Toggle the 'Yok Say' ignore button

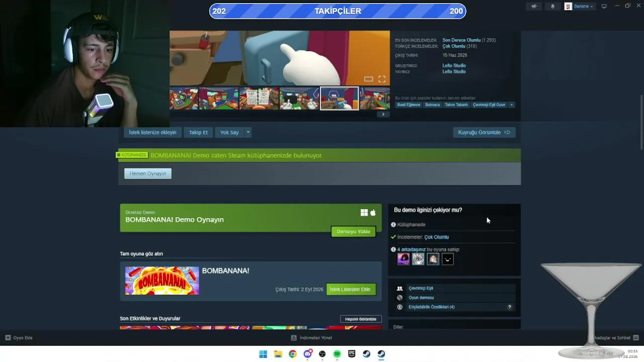229,132
